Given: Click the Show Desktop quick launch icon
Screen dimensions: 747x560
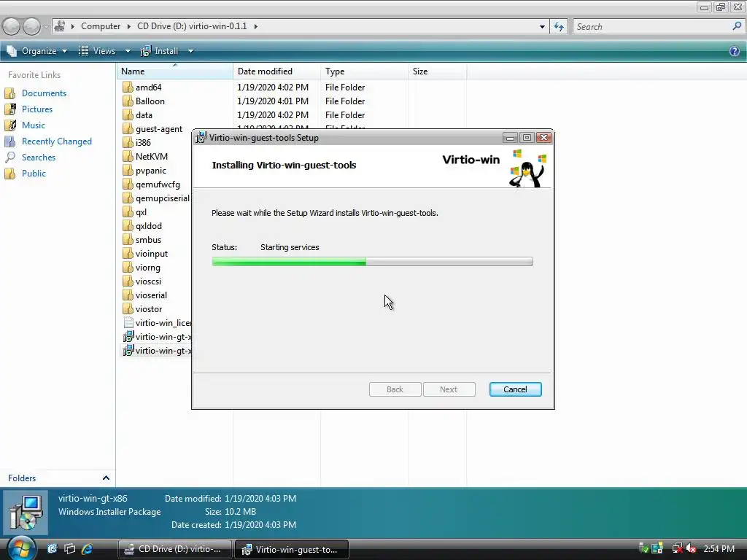Looking at the screenshot, I should [x=52, y=549].
